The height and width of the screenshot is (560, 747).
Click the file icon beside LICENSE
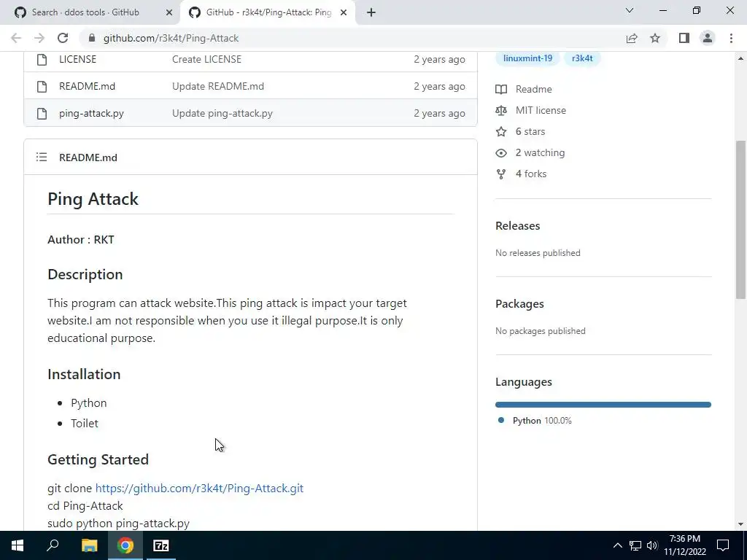click(42, 60)
